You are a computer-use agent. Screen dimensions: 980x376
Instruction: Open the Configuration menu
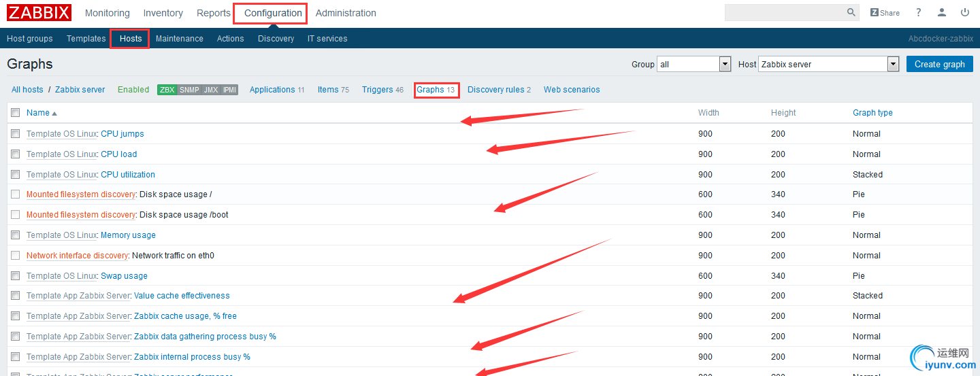273,13
